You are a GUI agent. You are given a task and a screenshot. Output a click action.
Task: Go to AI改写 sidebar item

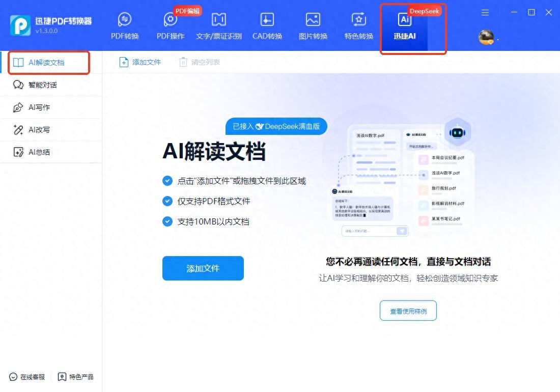39,130
